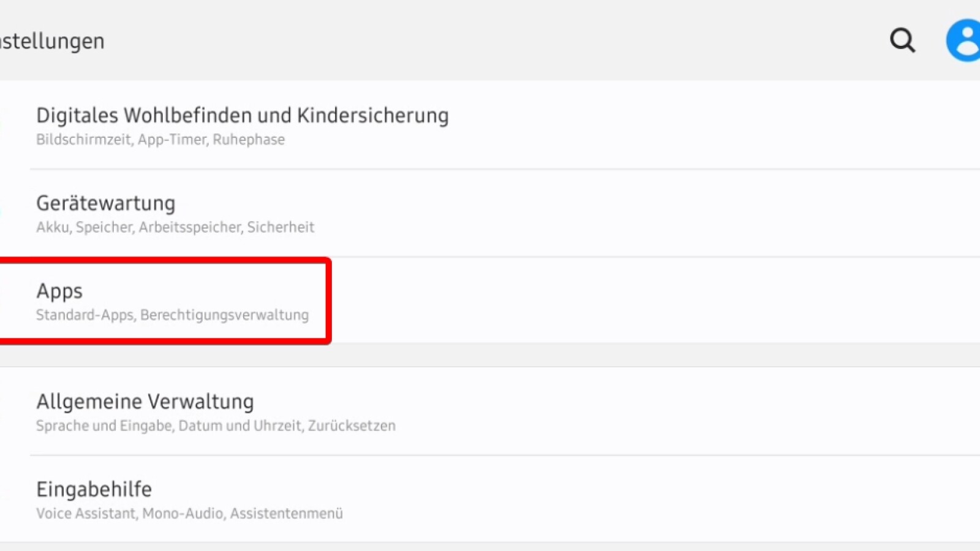Click the Berechtigungsverwaltung subtitle text
Viewport: 980px width, 551px height.
(224, 315)
